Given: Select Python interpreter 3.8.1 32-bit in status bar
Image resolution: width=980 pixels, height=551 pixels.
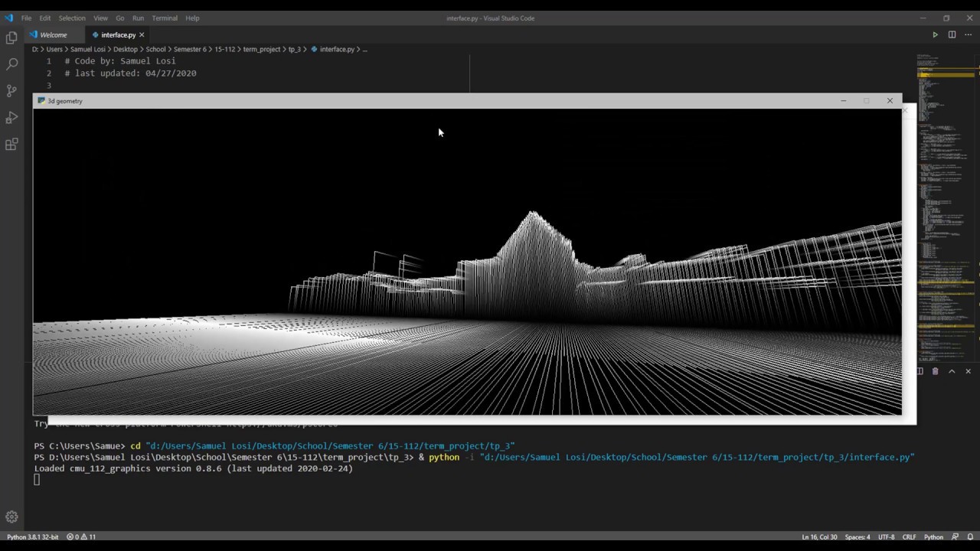Looking at the screenshot, I should click(32, 537).
